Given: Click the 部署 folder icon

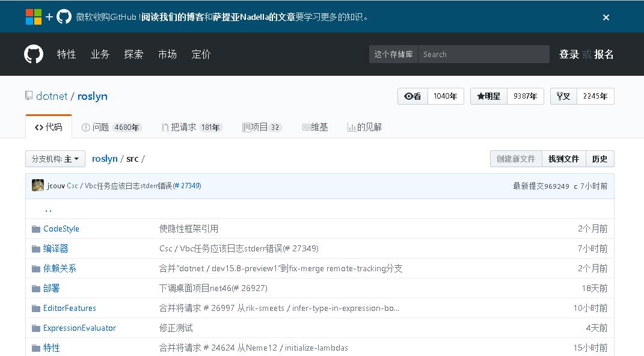Looking at the screenshot, I should pyautogui.click(x=36, y=288).
